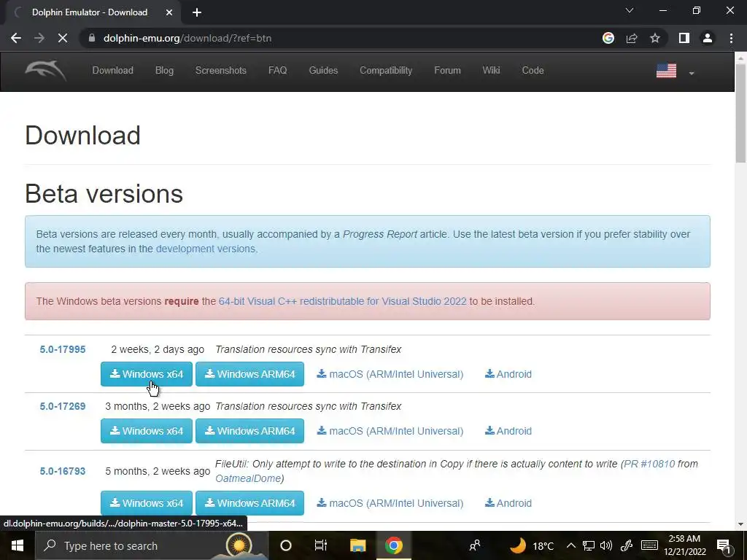Viewport: 747px width, 560px height.
Task: Download Windows x64 for 5.0-17269
Action: tap(147, 431)
